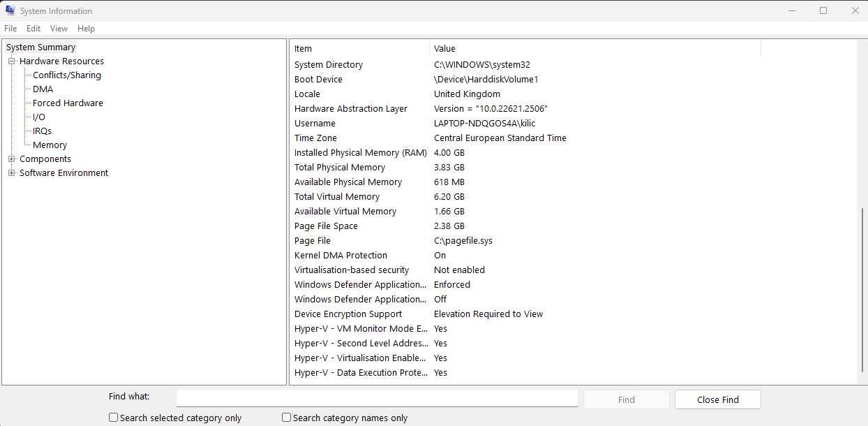
Task: Select the Components tree item
Action: point(45,159)
